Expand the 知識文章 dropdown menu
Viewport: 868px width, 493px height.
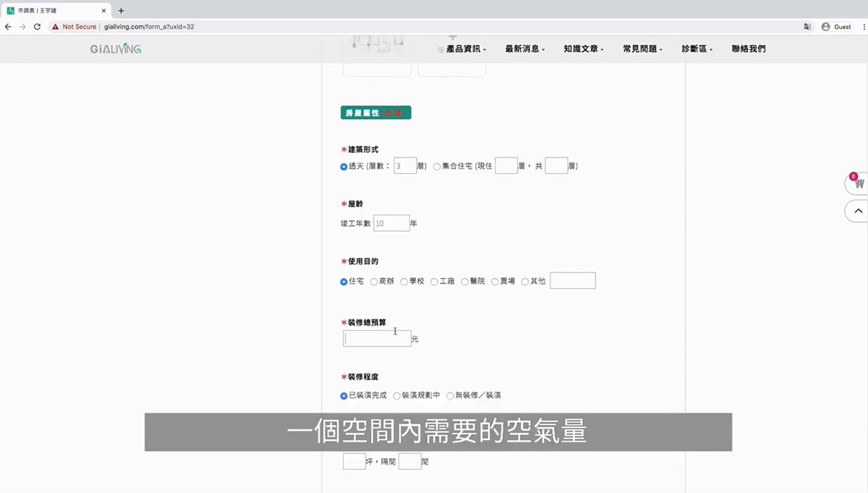tap(584, 49)
